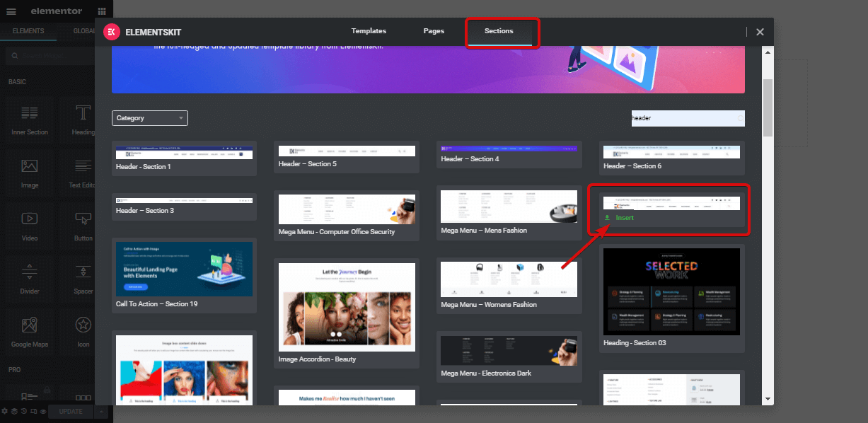
Task: Click the green Insert download icon
Action: [607, 218]
